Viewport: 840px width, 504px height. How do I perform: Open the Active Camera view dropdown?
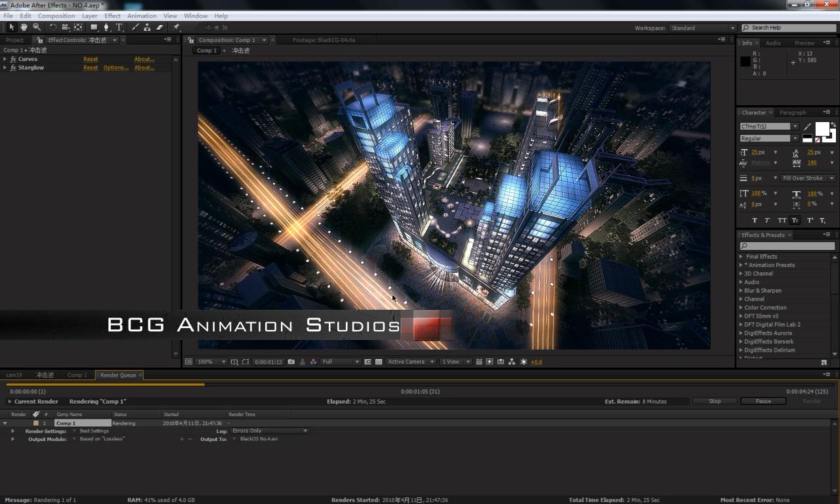click(x=411, y=362)
